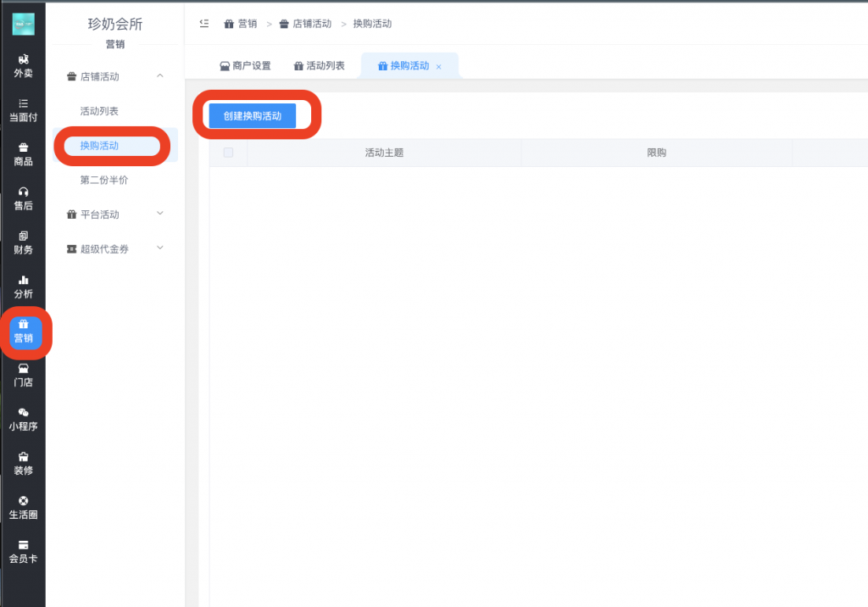Image resolution: width=868 pixels, height=607 pixels.
Task: Close the 换购活动 tab
Action: (439, 66)
